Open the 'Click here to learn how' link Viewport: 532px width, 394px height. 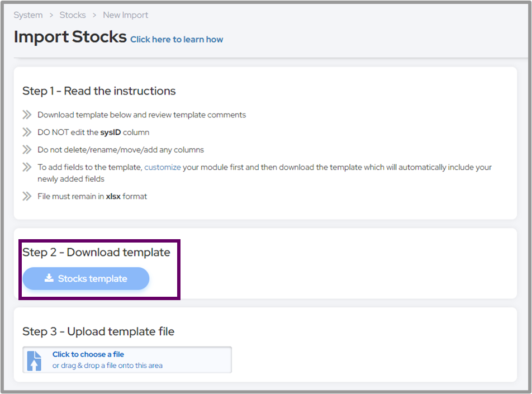point(177,40)
